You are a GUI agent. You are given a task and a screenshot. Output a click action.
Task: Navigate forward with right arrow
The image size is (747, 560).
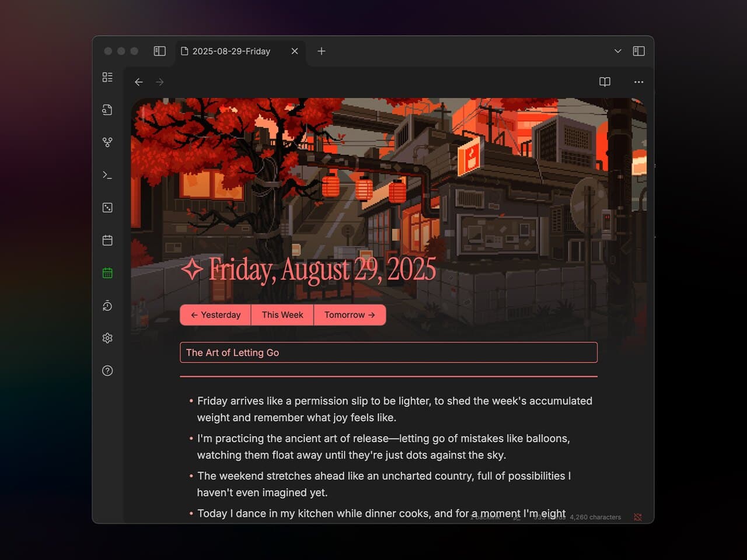(x=159, y=82)
